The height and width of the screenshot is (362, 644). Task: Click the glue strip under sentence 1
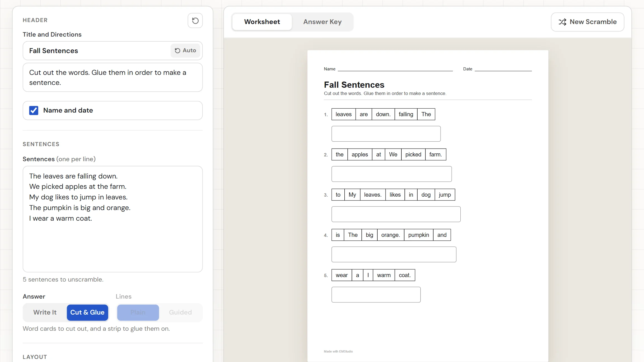[386, 134]
